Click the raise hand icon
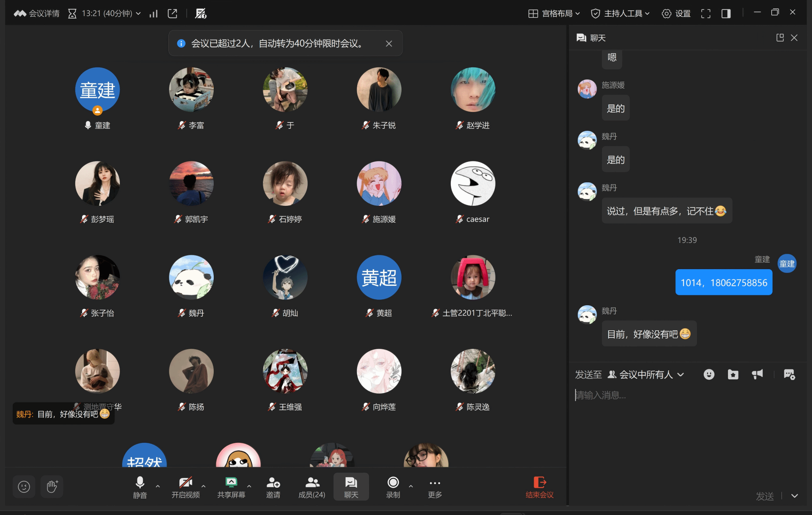Viewport: 812px width, 515px height. point(52,486)
